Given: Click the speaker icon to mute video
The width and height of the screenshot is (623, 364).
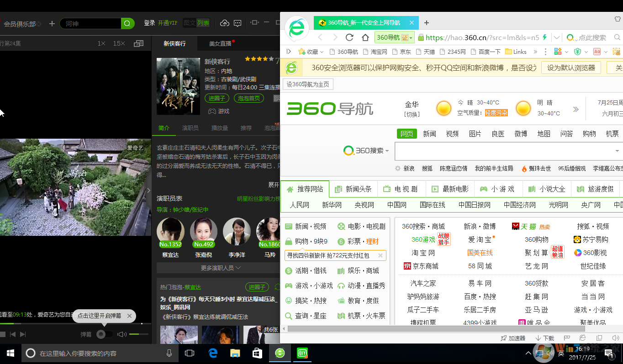Looking at the screenshot, I should point(121,334).
